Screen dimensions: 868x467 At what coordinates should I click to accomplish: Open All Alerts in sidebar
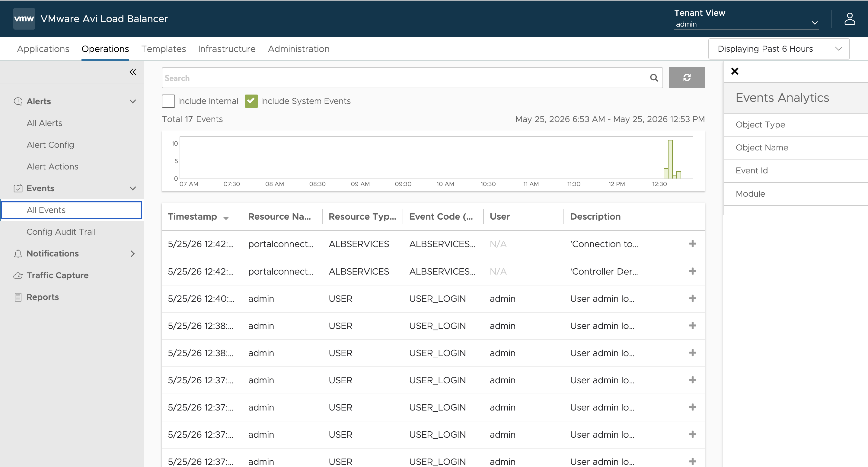click(44, 123)
